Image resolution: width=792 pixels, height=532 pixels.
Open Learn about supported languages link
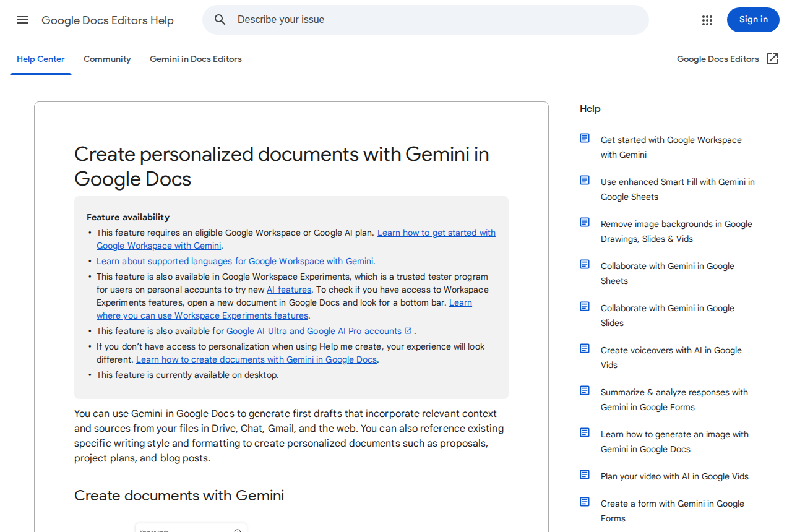(x=235, y=261)
